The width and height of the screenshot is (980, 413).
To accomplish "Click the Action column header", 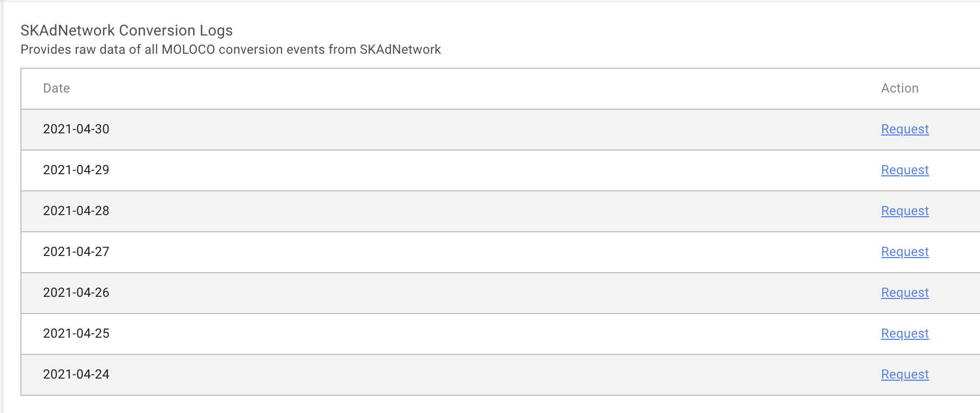I will coord(899,88).
